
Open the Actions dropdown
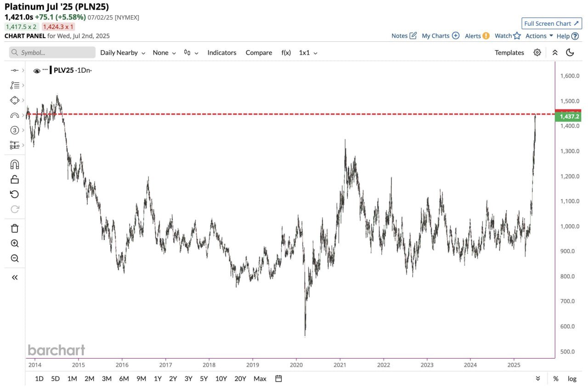pos(539,36)
